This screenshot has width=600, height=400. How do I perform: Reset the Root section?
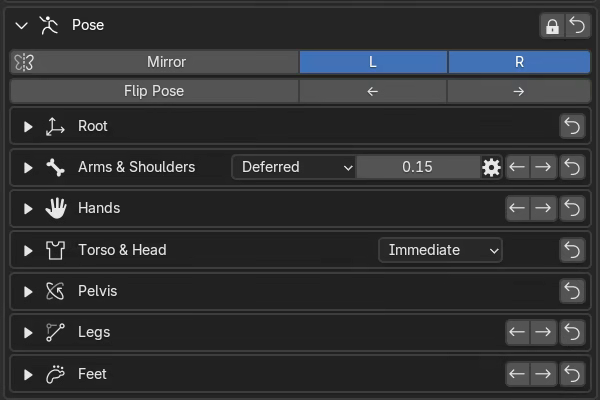[x=572, y=126]
